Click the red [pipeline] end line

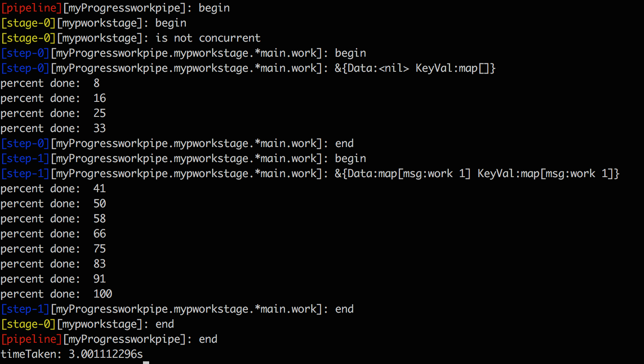pyautogui.click(x=109, y=339)
